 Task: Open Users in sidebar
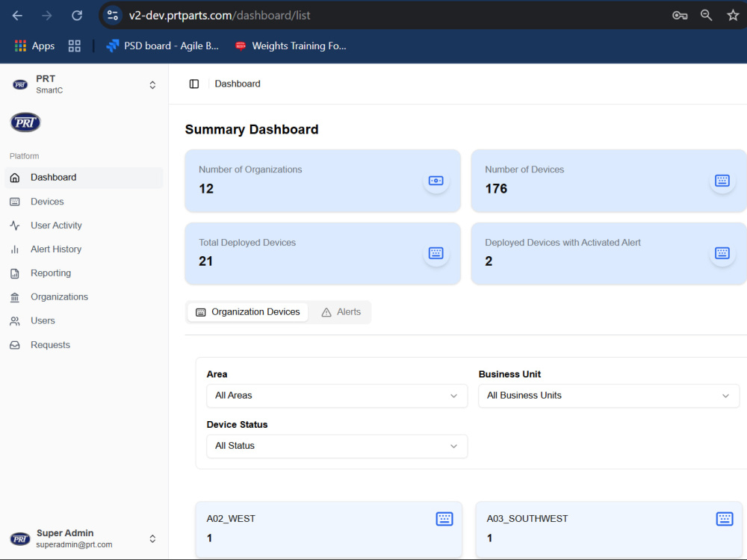pyautogui.click(x=84, y=320)
